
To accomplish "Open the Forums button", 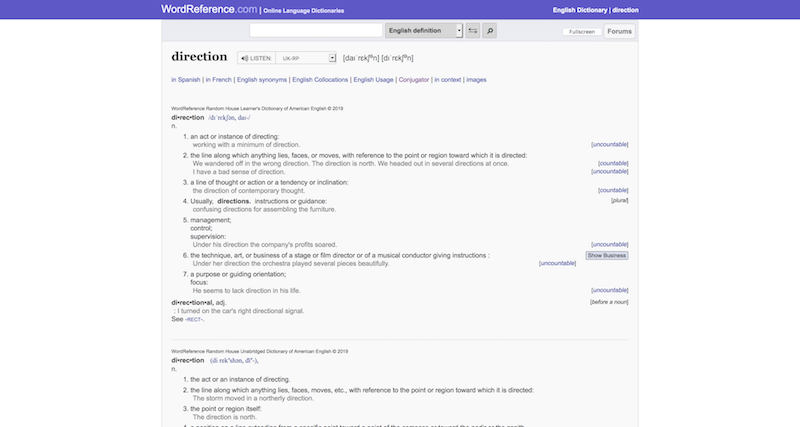I will click(x=619, y=31).
